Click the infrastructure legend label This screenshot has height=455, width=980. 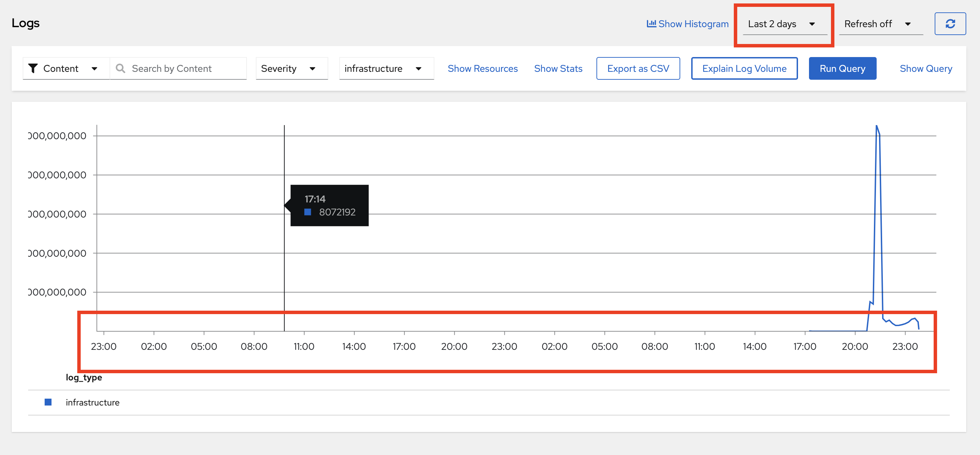click(92, 402)
